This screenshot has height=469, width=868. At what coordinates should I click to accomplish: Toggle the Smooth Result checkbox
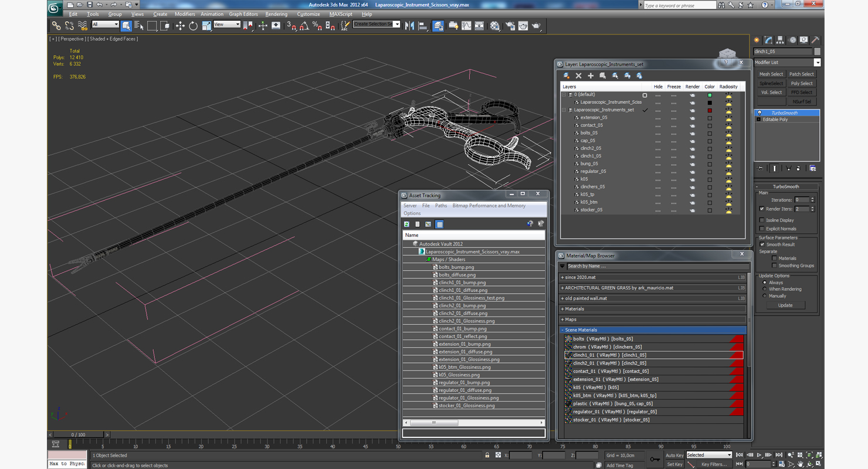[762, 244]
